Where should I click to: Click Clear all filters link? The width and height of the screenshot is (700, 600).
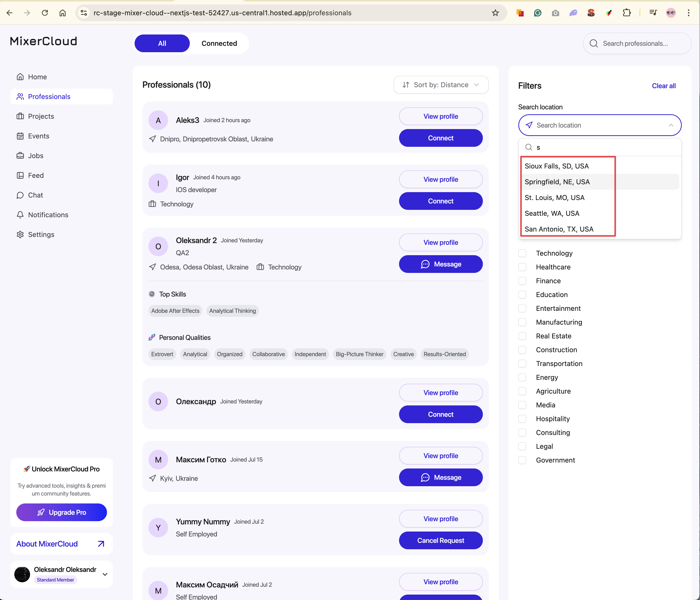pyautogui.click(x=664, y=86)
